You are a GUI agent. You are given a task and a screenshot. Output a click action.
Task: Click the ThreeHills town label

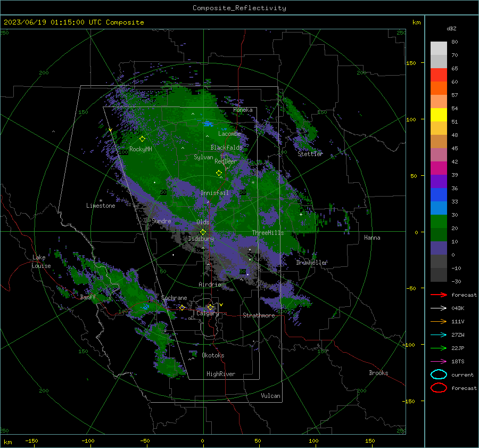click(x=268, y=233)
